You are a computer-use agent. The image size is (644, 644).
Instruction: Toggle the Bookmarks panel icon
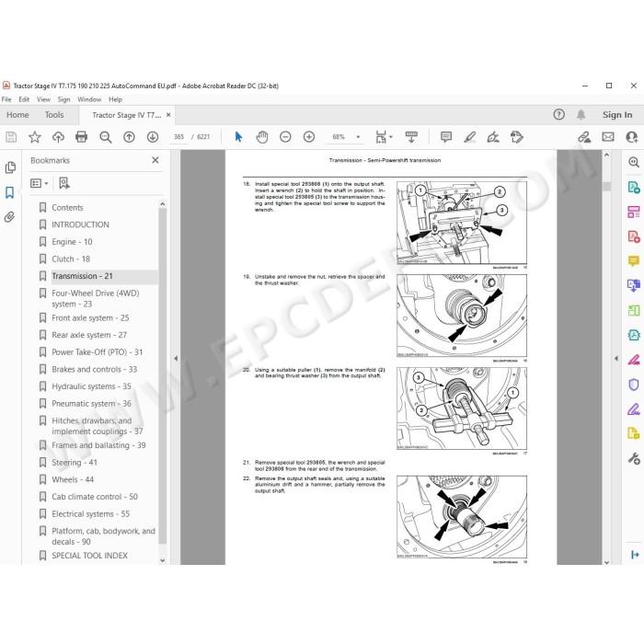(x=9, y=192)
